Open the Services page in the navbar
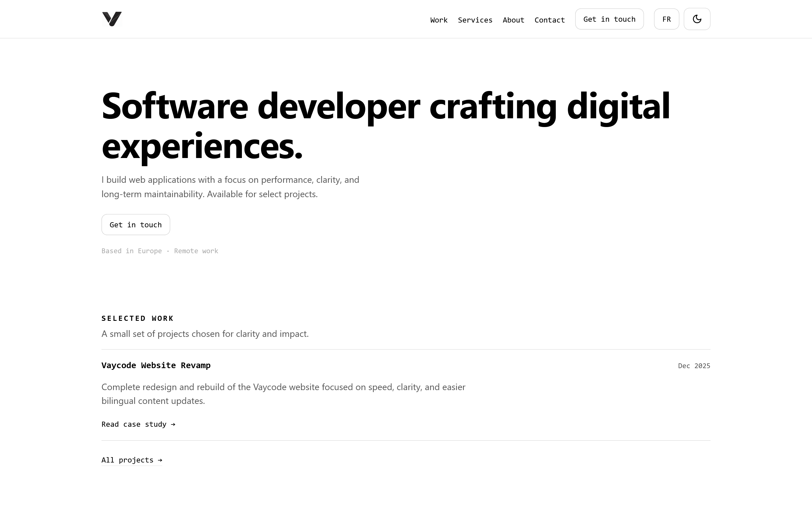Image resolution: width=812 pixels, height=507 pixels. (x=475, y=20)
